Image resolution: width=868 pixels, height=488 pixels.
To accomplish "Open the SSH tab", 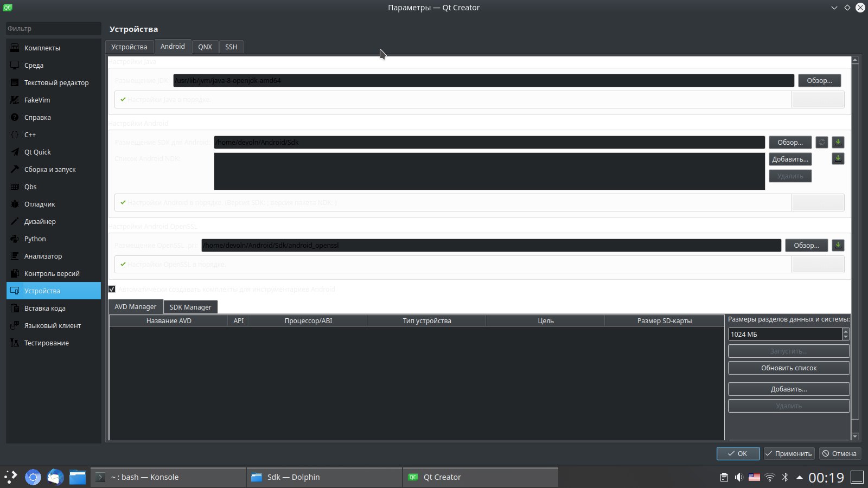I will (x=231, y=47).
